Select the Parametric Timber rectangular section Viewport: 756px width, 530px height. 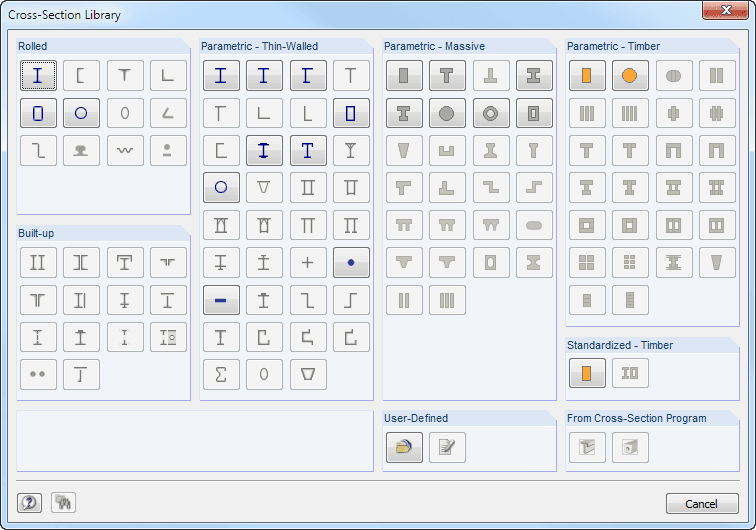(587, 76)
